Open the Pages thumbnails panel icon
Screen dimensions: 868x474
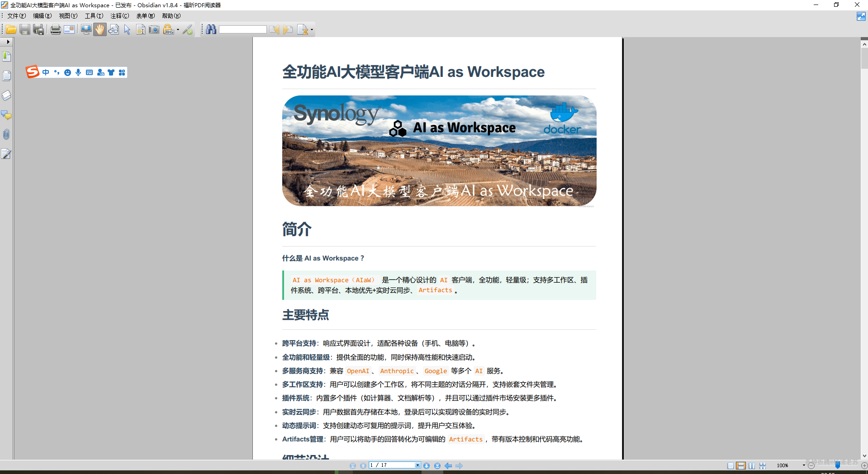click(x=7, y=76)
